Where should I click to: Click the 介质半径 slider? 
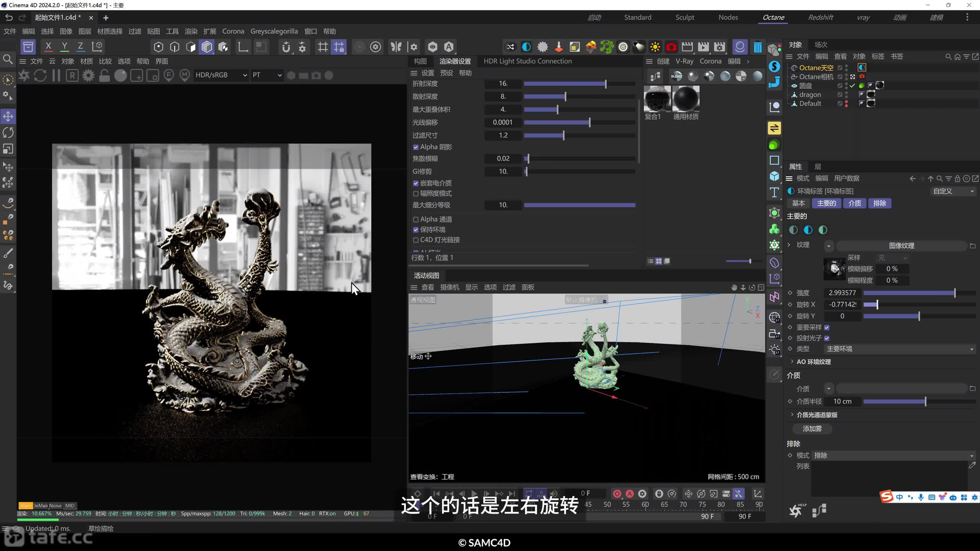pyautogui.click(x=920, y=401)
